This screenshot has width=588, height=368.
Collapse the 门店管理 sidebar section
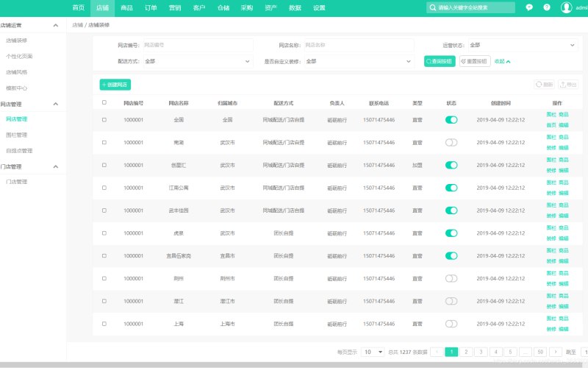coord(56,166)
